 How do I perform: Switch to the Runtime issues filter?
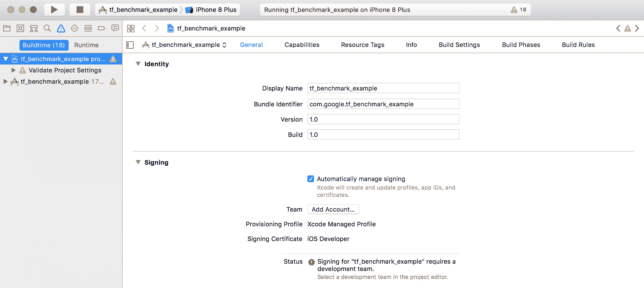coord(86,45)
